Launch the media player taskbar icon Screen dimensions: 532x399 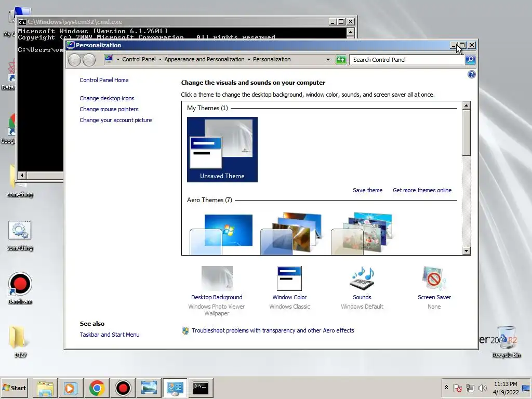pos(71,388)
